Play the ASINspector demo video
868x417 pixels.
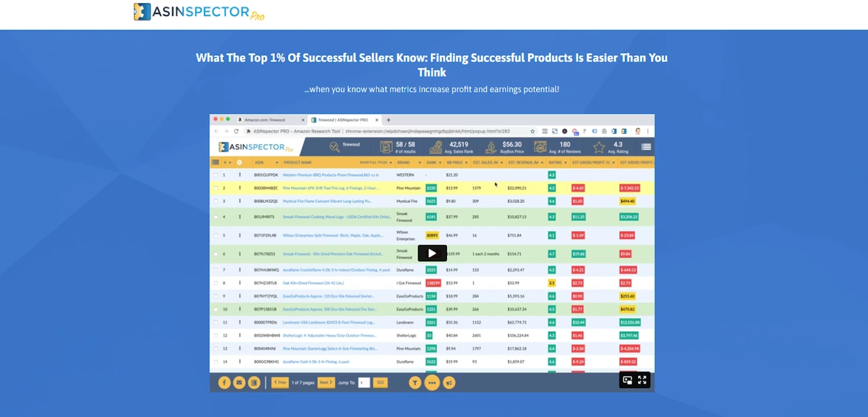click(432, 253)
